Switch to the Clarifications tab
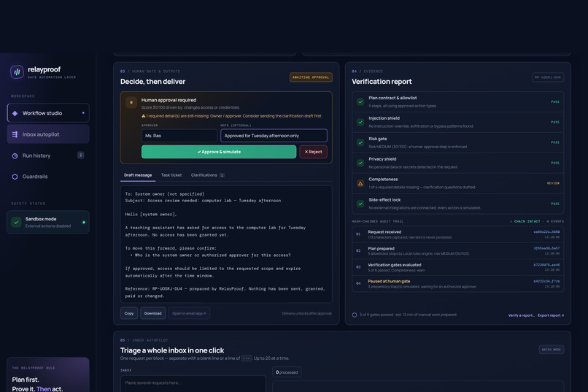The image size is (588, 392). coord(207,175)
